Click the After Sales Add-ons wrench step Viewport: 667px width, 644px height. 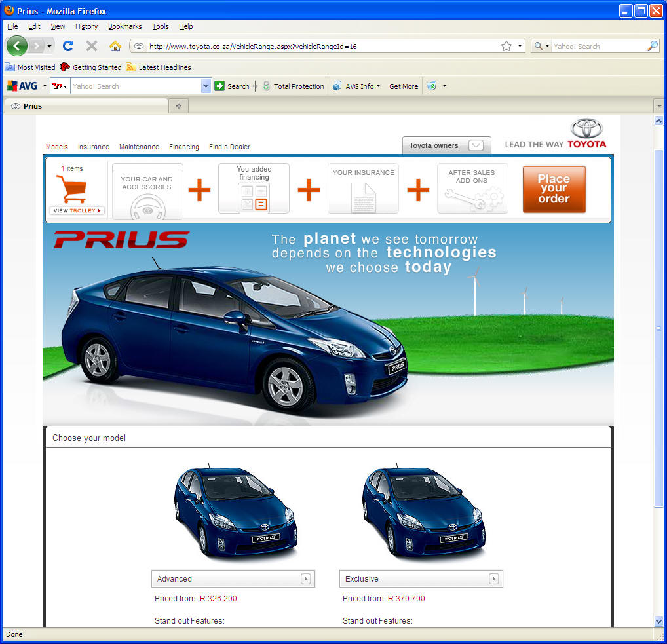(472, 189)
